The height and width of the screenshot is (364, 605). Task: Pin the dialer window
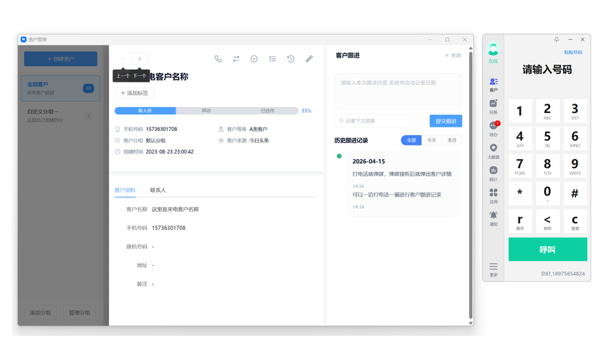[556, 39]
